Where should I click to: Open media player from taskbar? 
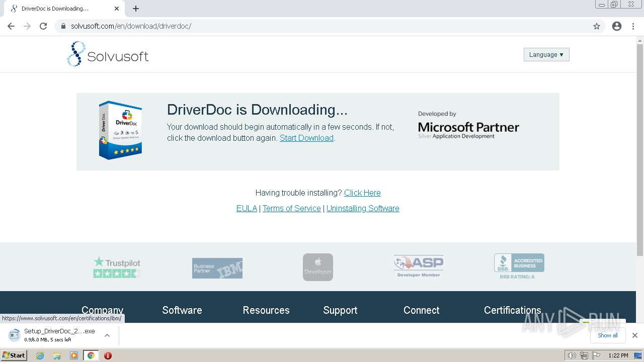[x=74, y=355]
